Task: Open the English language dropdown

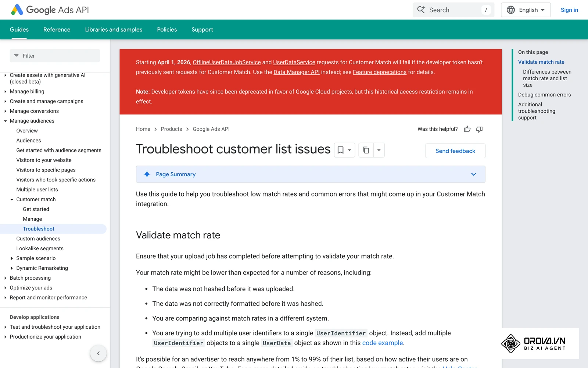Action: [x=526, y=10]
